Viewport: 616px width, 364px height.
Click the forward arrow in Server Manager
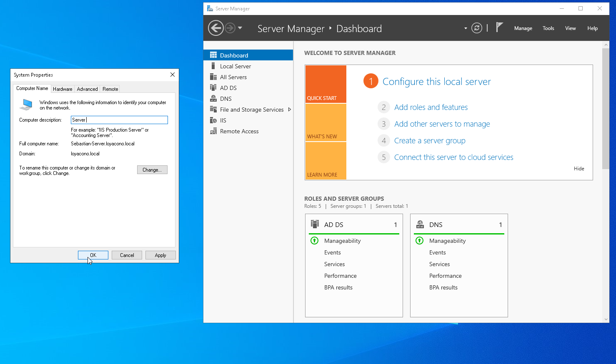(230, 28)
